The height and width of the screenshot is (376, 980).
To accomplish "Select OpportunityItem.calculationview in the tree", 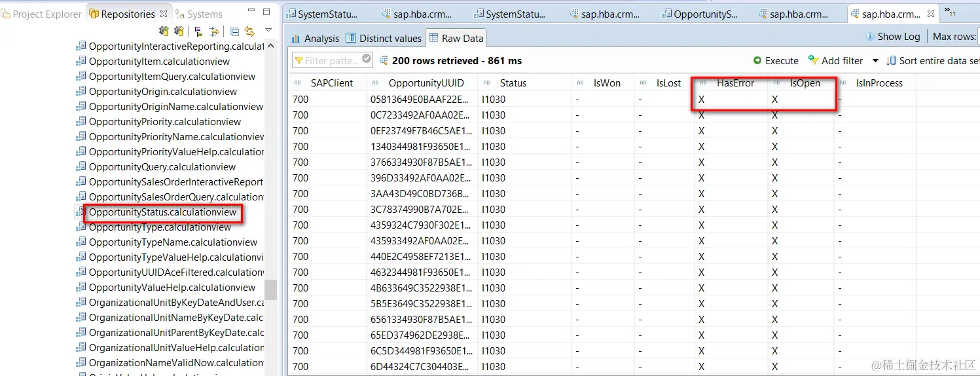I will (x=159, y=62).
